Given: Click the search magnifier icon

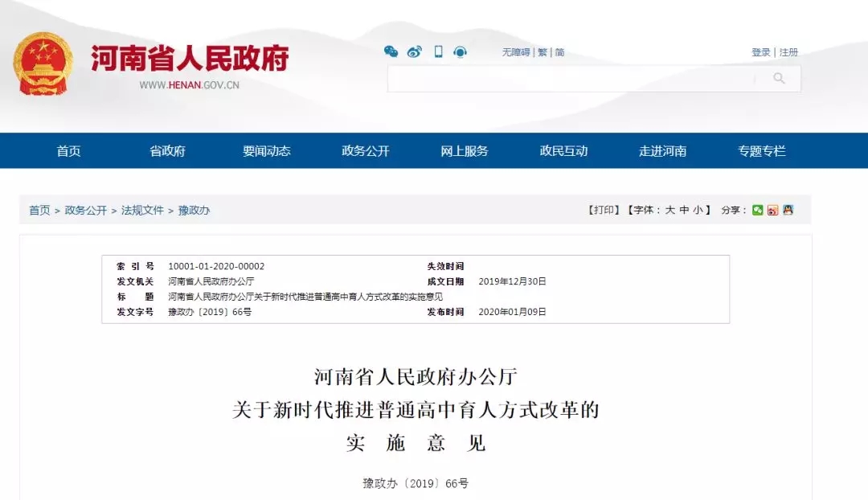Looking at the screenshot, I should [x=779, y=78].
